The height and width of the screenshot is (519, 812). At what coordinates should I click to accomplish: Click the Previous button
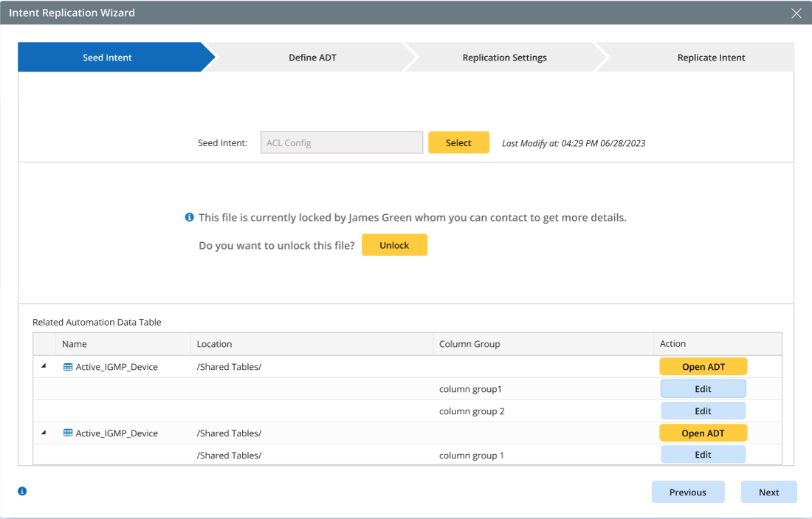point(687,492)
